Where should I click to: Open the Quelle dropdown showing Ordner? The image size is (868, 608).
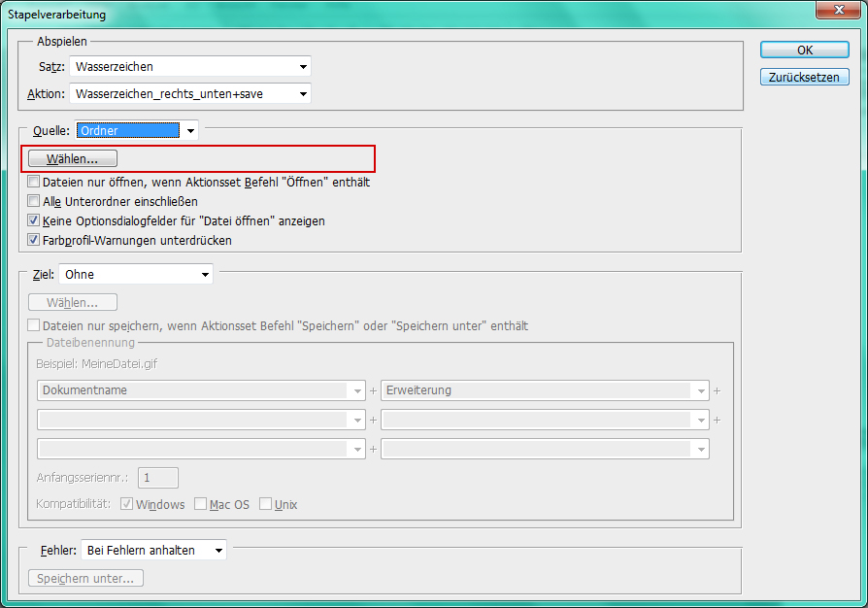pyautogui.click(x=136, y=131)
